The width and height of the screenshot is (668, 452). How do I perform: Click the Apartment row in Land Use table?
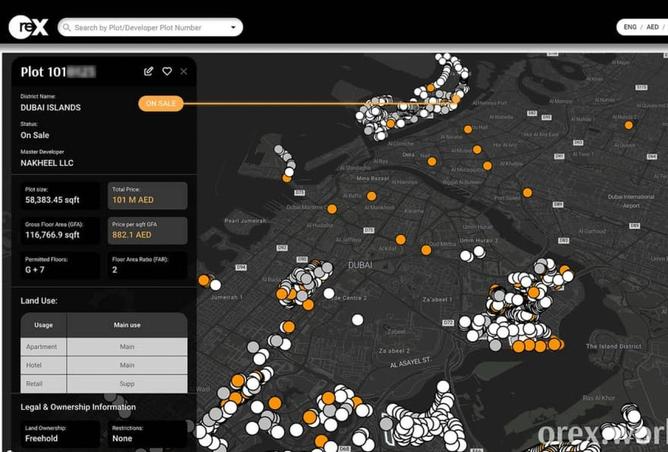(104, 346)
